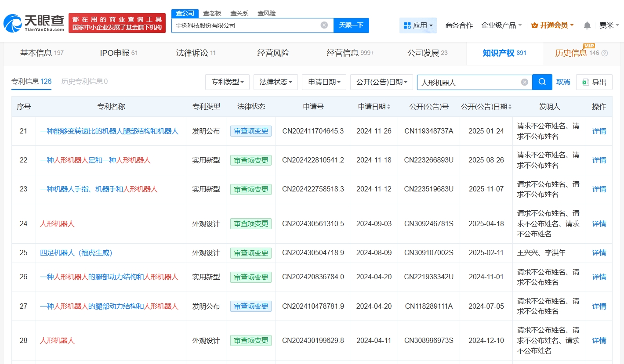This screenshot has height=364, width=624.
Task: Click application number CN202411704645.3
Action: point(313,131)
